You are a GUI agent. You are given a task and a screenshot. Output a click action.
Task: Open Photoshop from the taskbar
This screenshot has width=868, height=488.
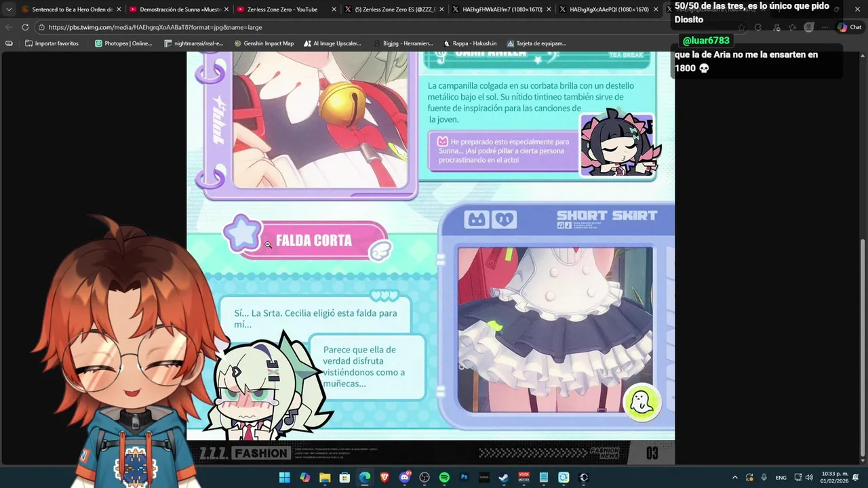pyautogui.click(x=465, y=477)
